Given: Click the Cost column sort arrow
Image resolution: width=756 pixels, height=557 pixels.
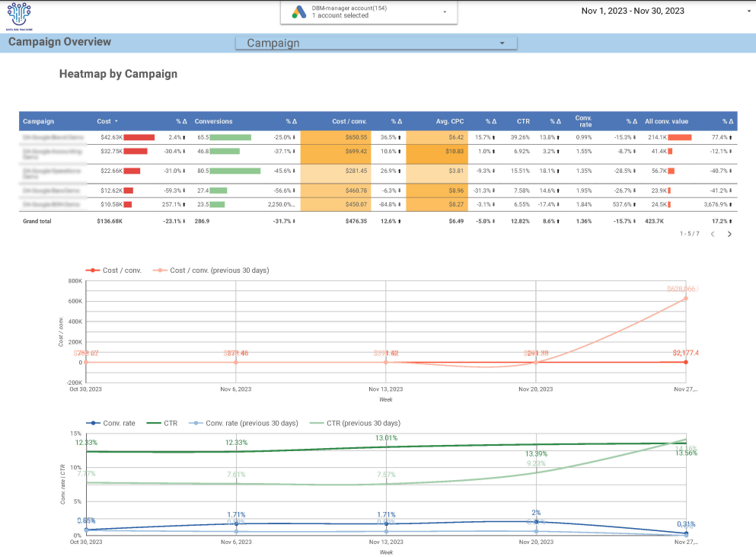Looking at the screenshot, I should [116, 121].
